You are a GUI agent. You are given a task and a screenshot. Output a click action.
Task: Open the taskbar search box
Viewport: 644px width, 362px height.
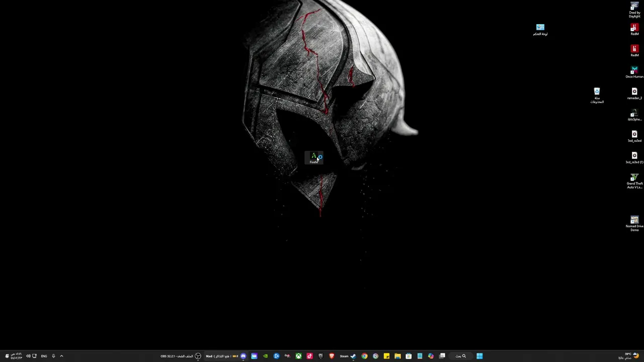461,356
